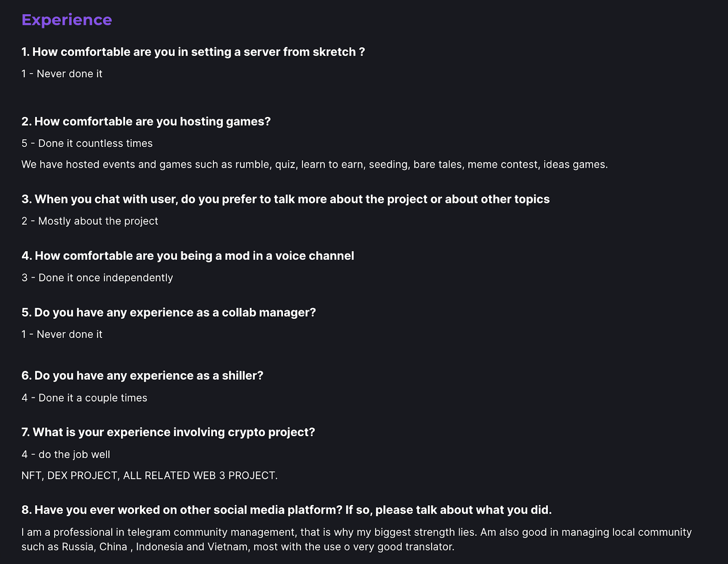
Task: Click the collab manager experience question
Action: [168, 312]
